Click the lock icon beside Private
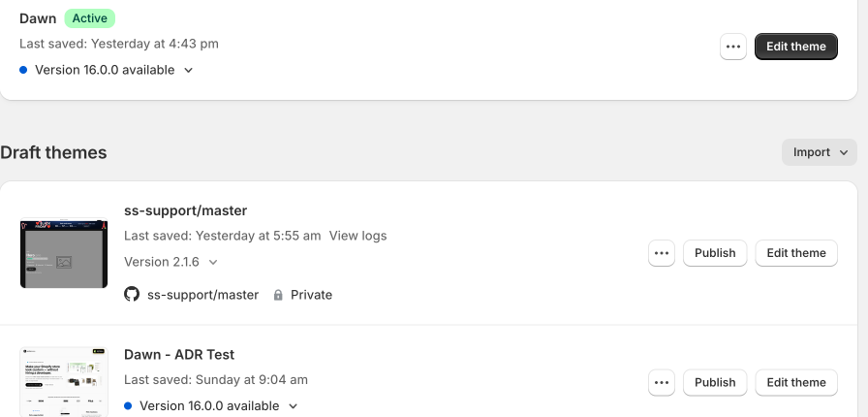Screen dimensions: 868x417 278,295
